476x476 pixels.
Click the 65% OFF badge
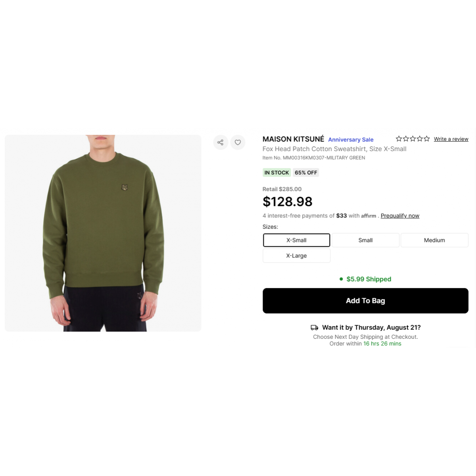[306, 173]
